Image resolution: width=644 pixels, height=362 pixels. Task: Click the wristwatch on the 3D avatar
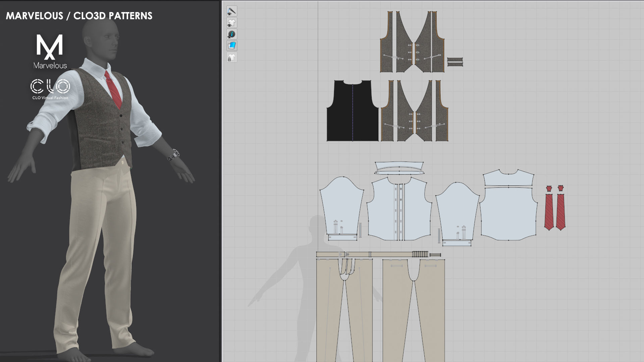coord(174,155)
